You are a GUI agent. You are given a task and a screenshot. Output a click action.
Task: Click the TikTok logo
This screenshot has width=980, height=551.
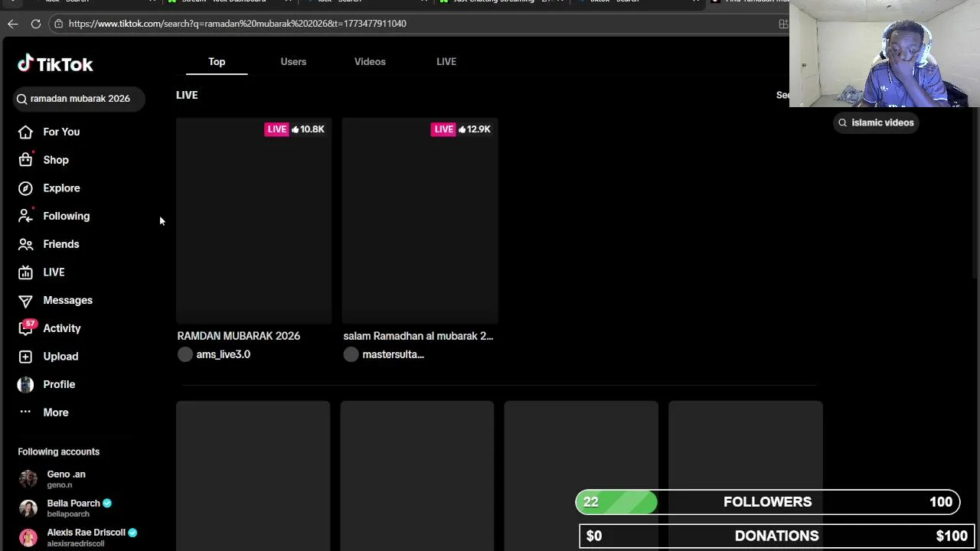pyautogui.click(x=55, y=64)
